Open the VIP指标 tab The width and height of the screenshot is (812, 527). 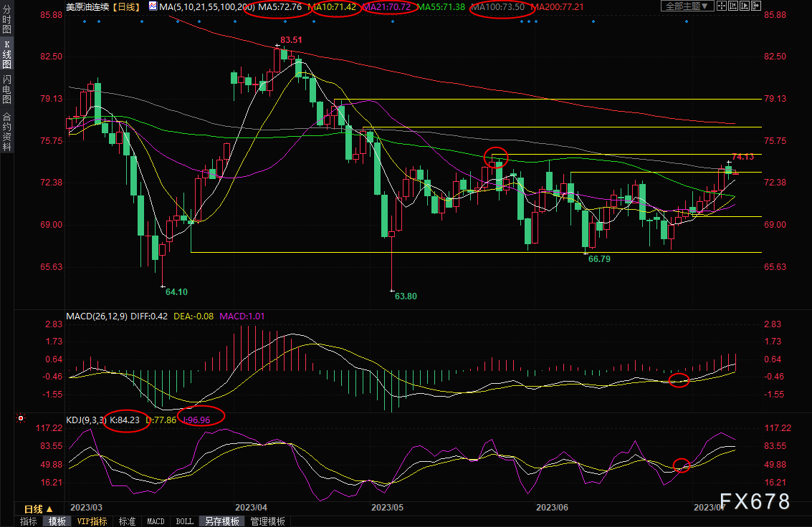coord(92,521)
